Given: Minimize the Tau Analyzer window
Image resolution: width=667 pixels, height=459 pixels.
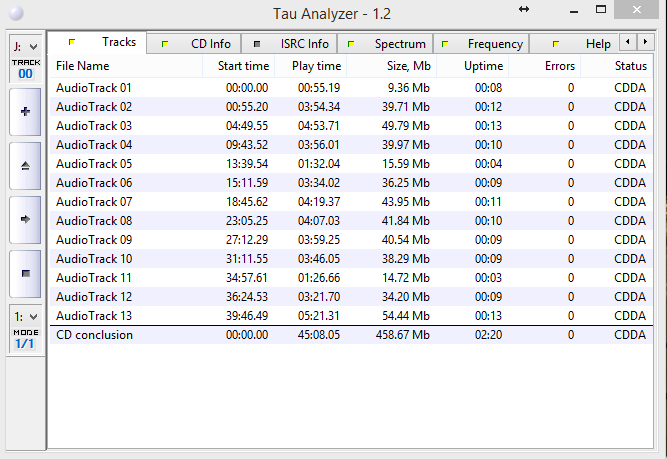Looking at the screenshot, I should coord(574,9).
